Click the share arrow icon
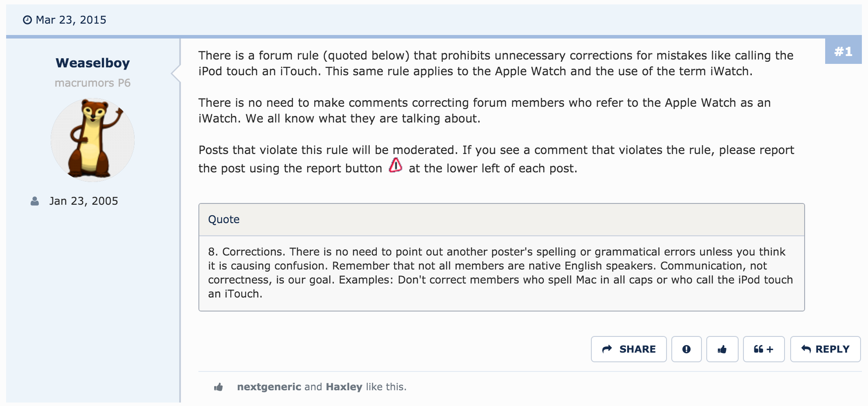The height and width of the screenshot is (406, 868). 607,349
